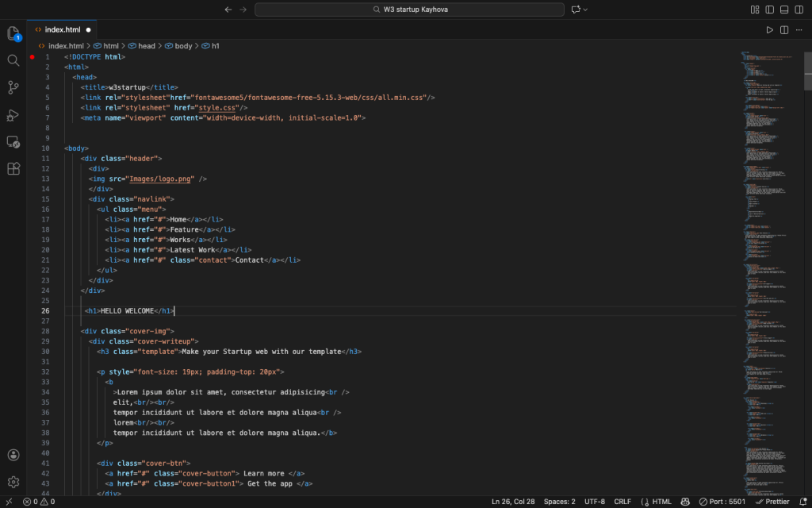The image size is (812, 508).
Task: Open the Search view icon
Action: pyautogui.click(x=13, y=60)
